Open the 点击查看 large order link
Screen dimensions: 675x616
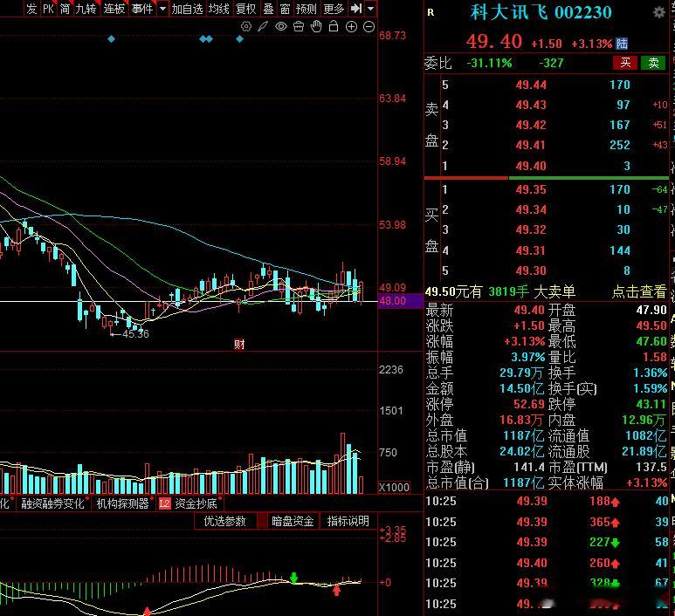coord(639,291)
